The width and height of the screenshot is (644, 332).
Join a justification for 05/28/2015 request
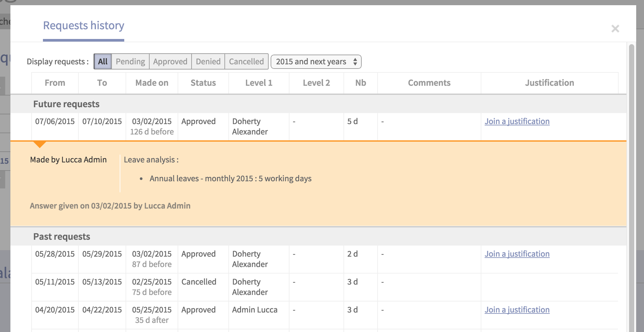tap(517, 254)
